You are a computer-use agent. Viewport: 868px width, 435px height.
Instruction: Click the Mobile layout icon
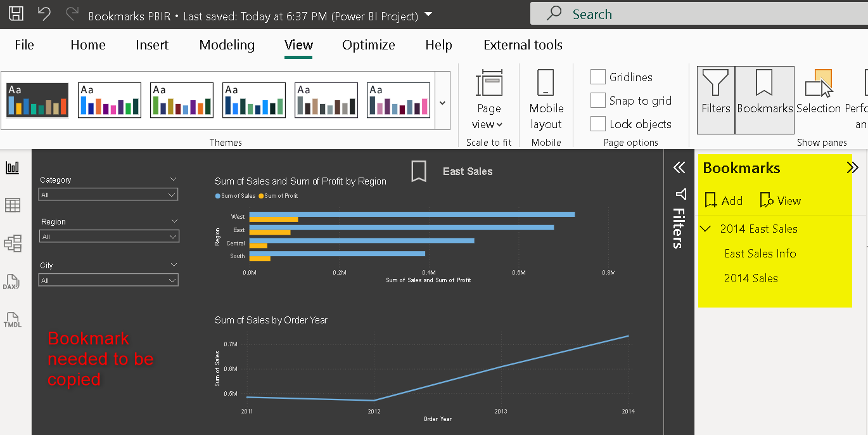point(546,99)
